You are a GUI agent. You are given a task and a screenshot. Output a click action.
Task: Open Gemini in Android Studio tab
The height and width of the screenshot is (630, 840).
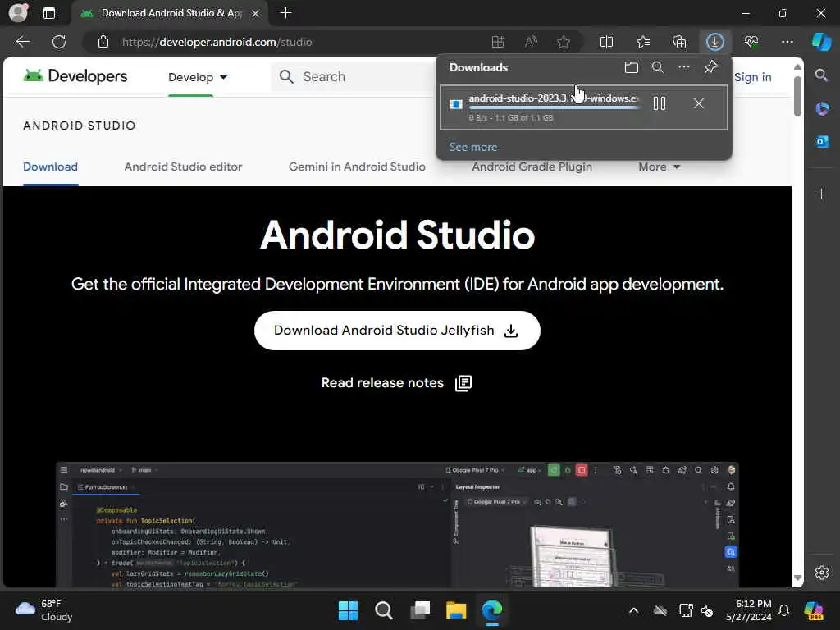coord(357,167)
